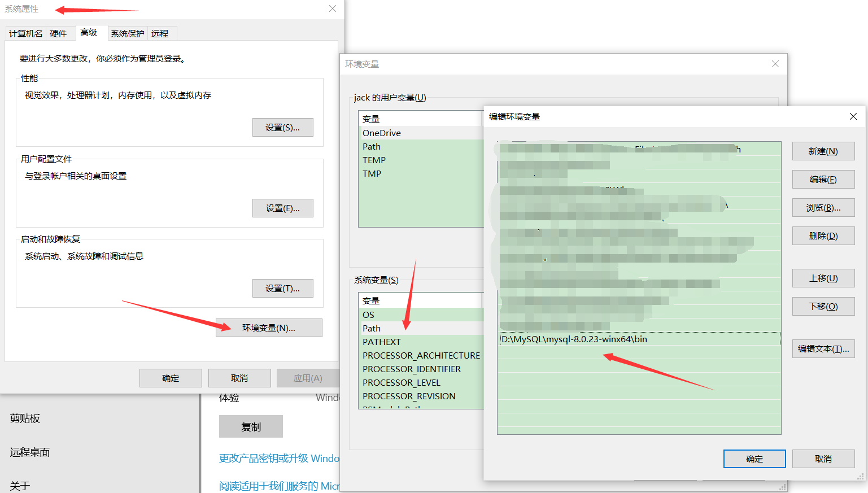Close the 环境变量 window

pos(775,64)
